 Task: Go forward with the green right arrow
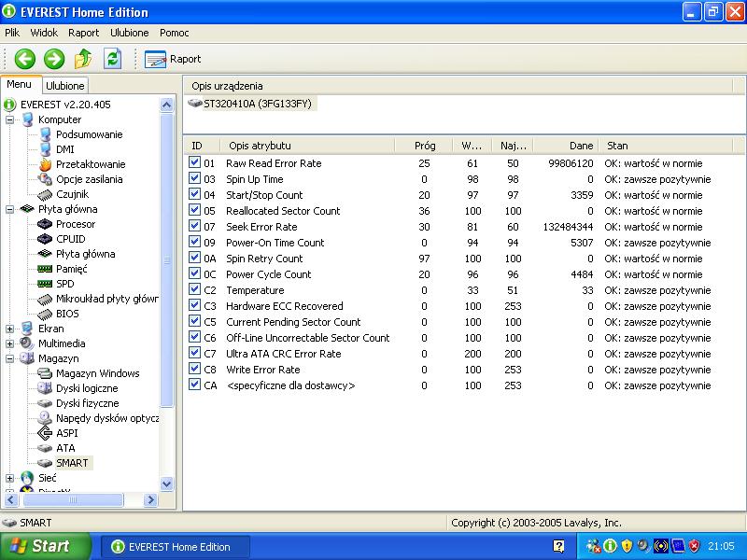click(54, 59)
